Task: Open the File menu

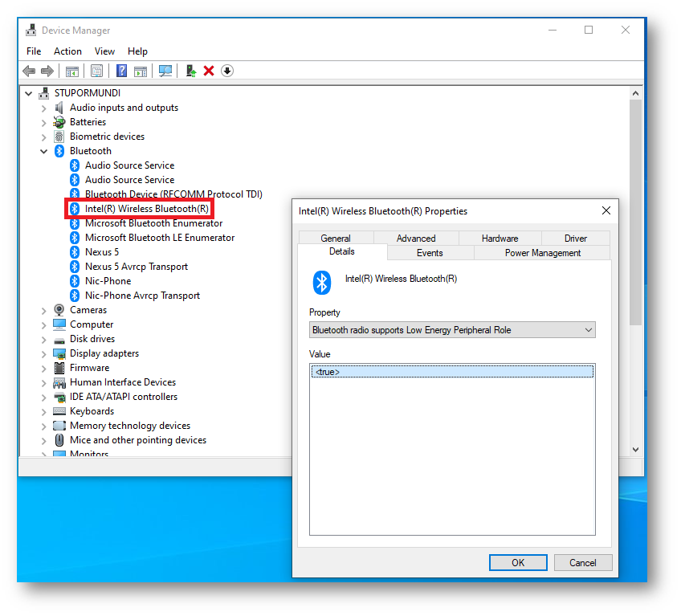Action: (34, 51)
